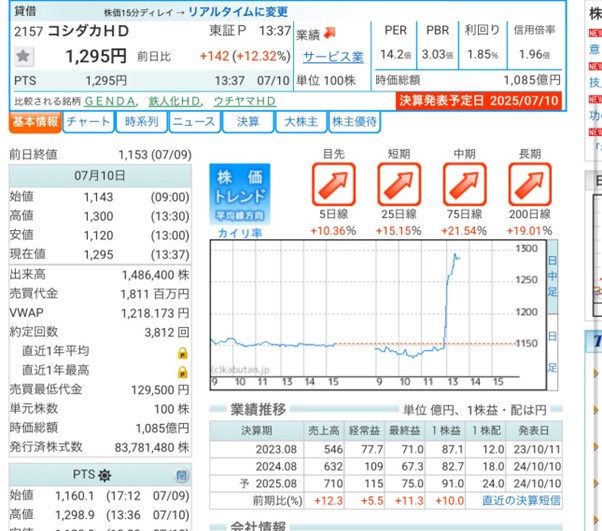
Task: Click lock icon beside 直近1年最高
Action: (182, 372)
